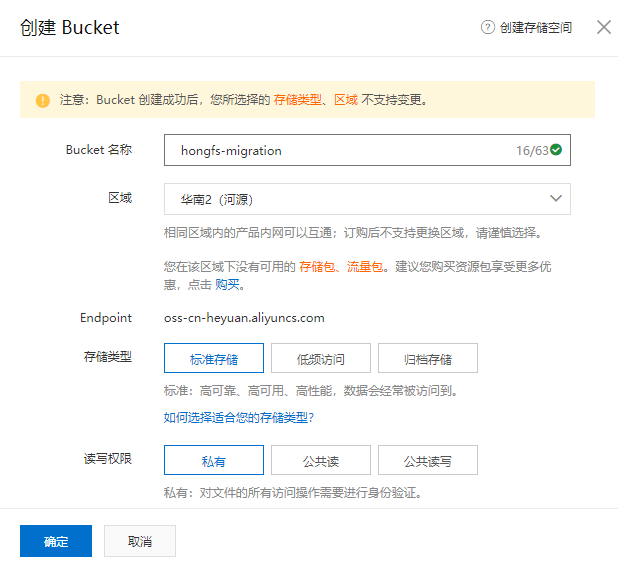618x567 pixels.
Task: Click the green validation checkmark icon
Action: [x=556, y=150]
